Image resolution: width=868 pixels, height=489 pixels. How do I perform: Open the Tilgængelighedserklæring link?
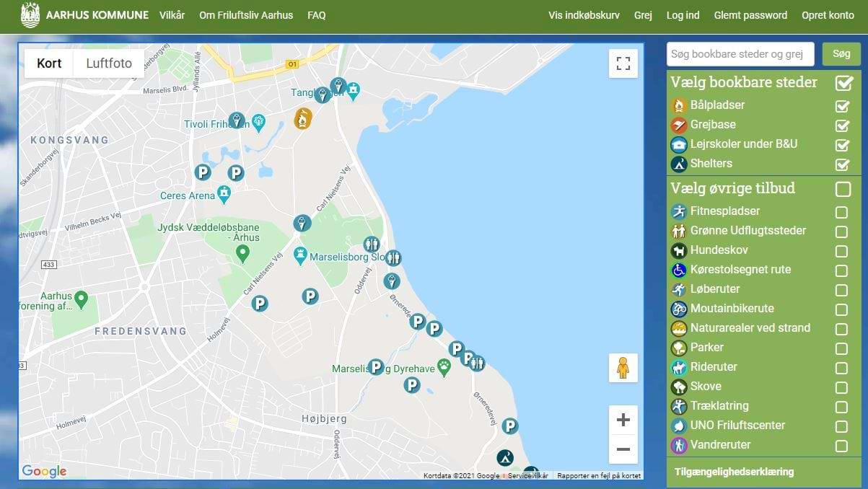coord(734,472)
